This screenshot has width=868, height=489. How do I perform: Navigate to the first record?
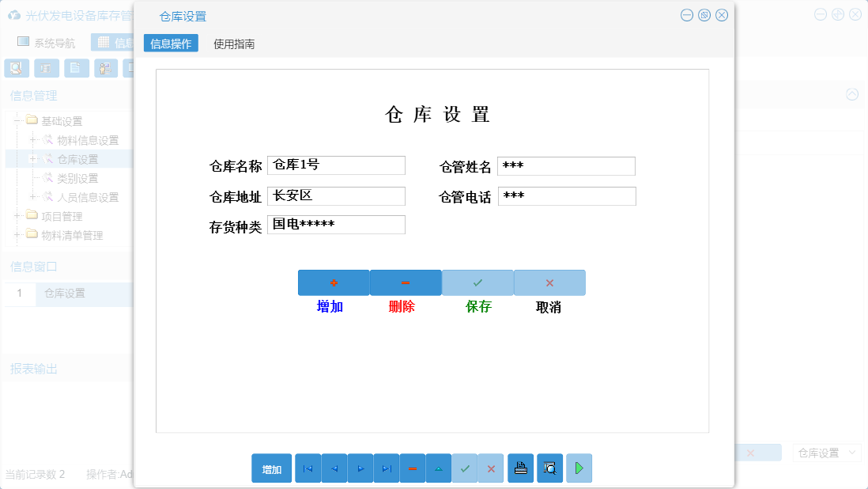pos(308,468)
